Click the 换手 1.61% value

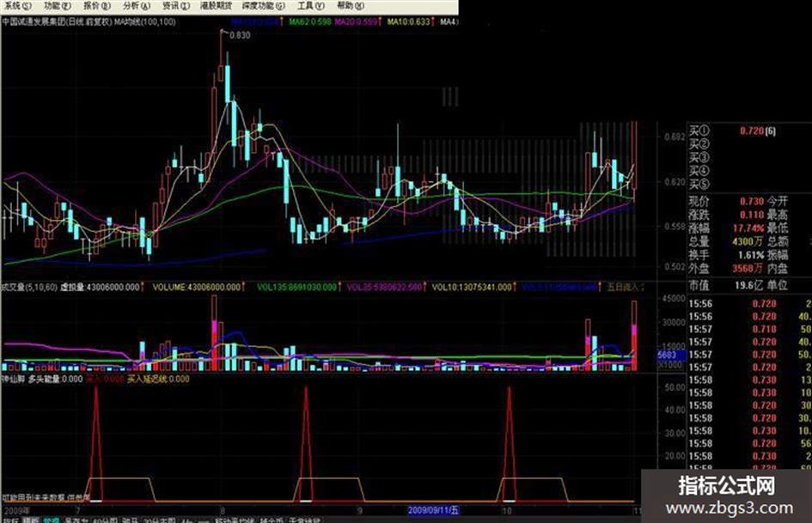[751, 255]
